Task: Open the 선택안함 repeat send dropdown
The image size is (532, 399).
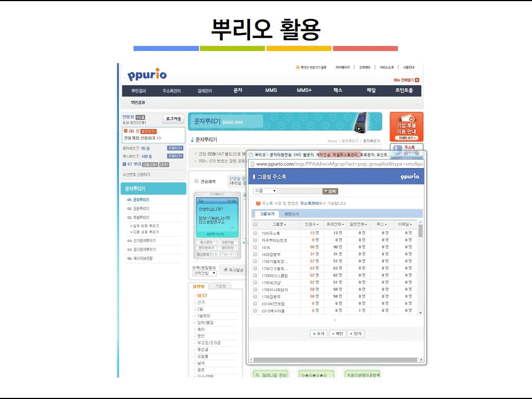Action: tap(204, 273)
